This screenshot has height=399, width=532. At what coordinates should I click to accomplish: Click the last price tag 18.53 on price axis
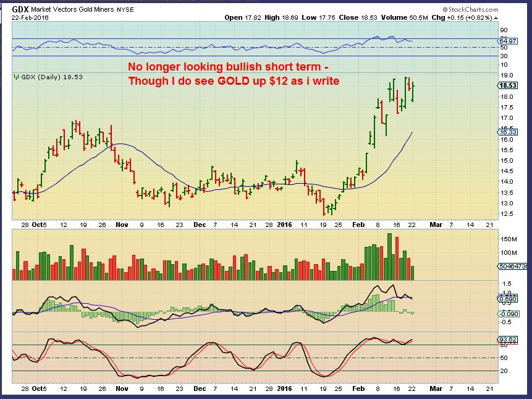508,85
